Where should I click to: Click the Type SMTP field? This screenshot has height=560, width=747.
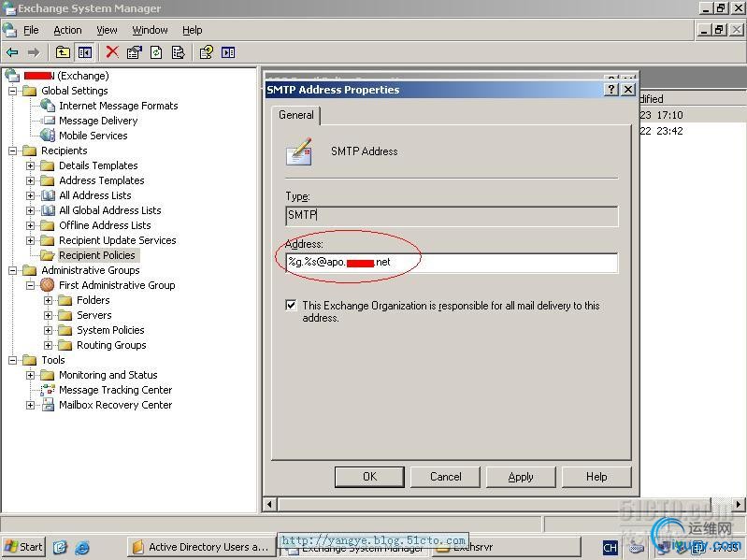[452, 216]
